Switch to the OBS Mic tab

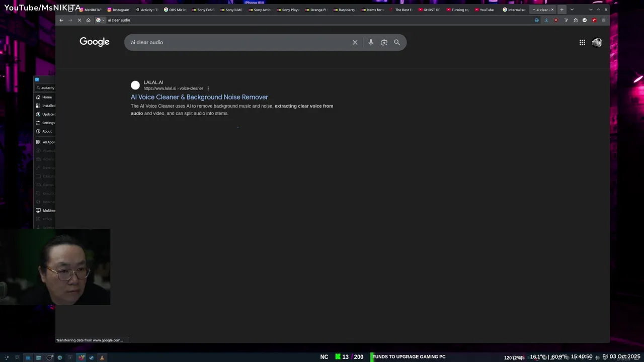point(175,10)
